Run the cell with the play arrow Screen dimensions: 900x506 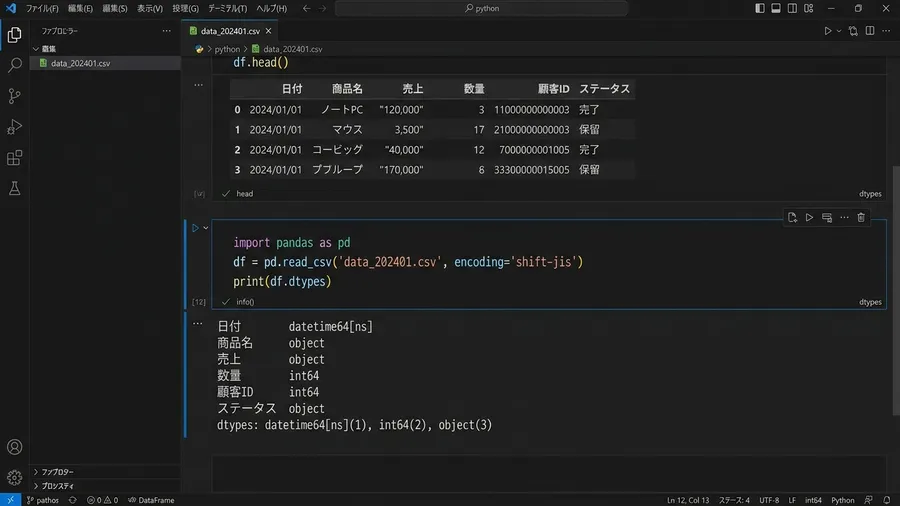coord(195,228)
